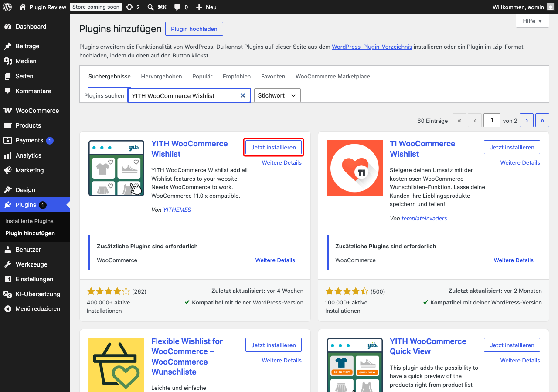Open the Beiträge pin icon

8,46
